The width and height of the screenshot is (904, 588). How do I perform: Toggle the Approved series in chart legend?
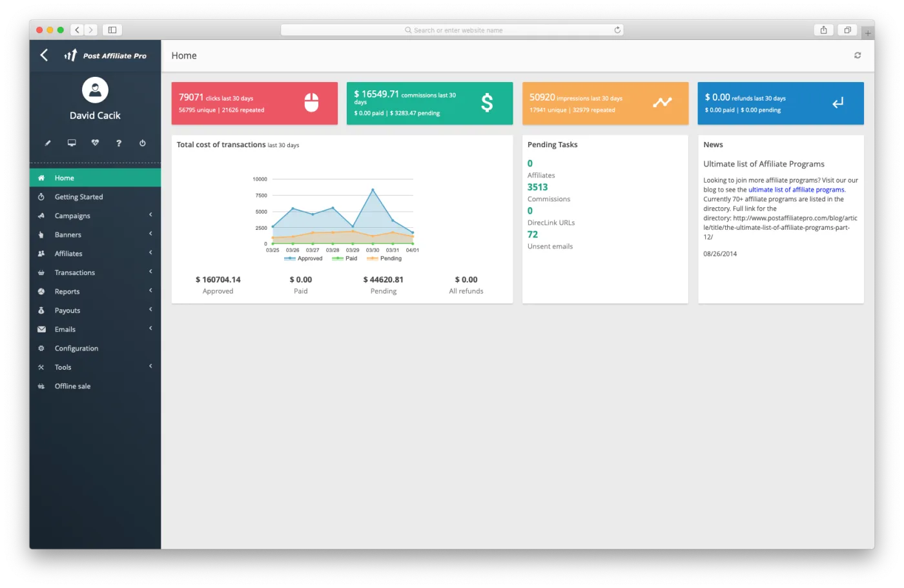(x=303, y=258)
